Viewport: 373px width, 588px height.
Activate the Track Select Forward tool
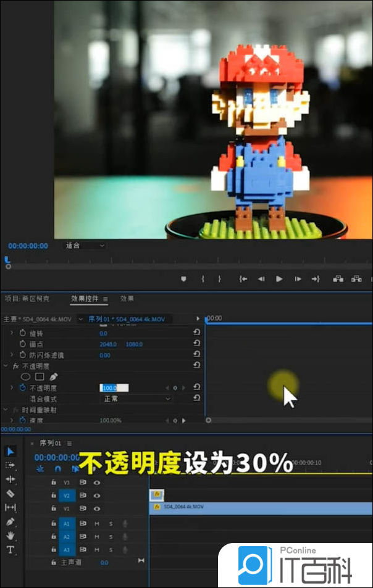(10, 465)
